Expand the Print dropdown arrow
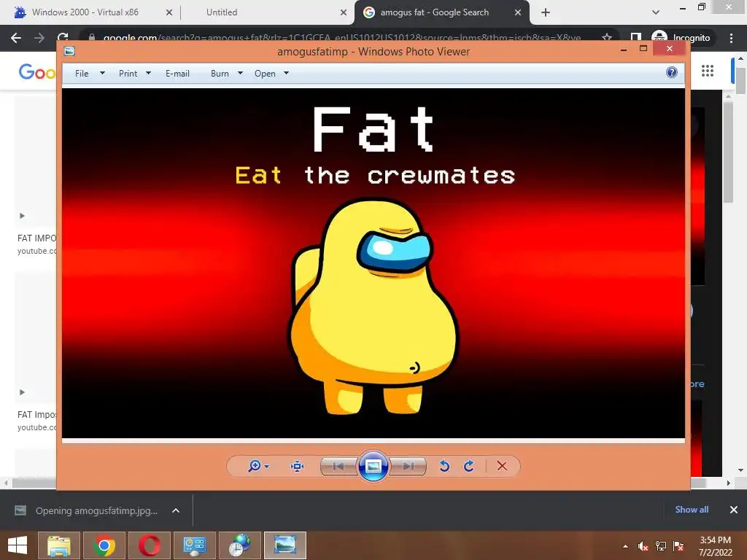Image resolution: width=747 pixels, height=560 pixels. pyautogui.click(x=148, y=74)
